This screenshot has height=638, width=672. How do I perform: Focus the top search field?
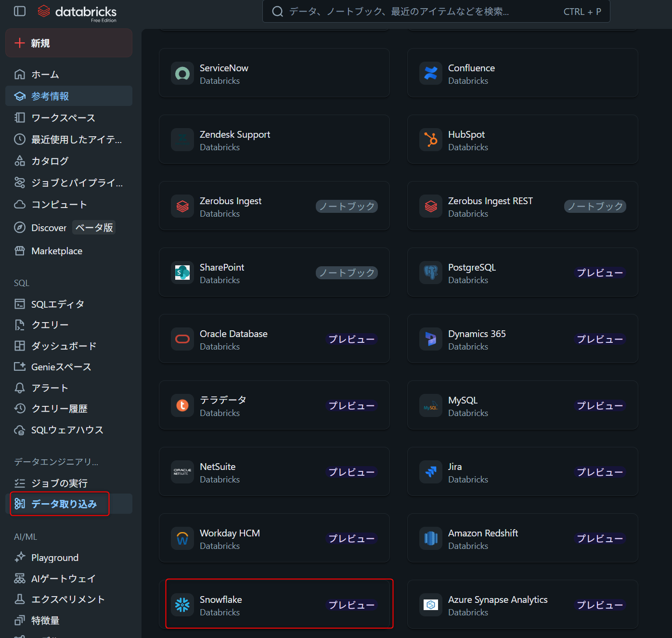(436, 12)
